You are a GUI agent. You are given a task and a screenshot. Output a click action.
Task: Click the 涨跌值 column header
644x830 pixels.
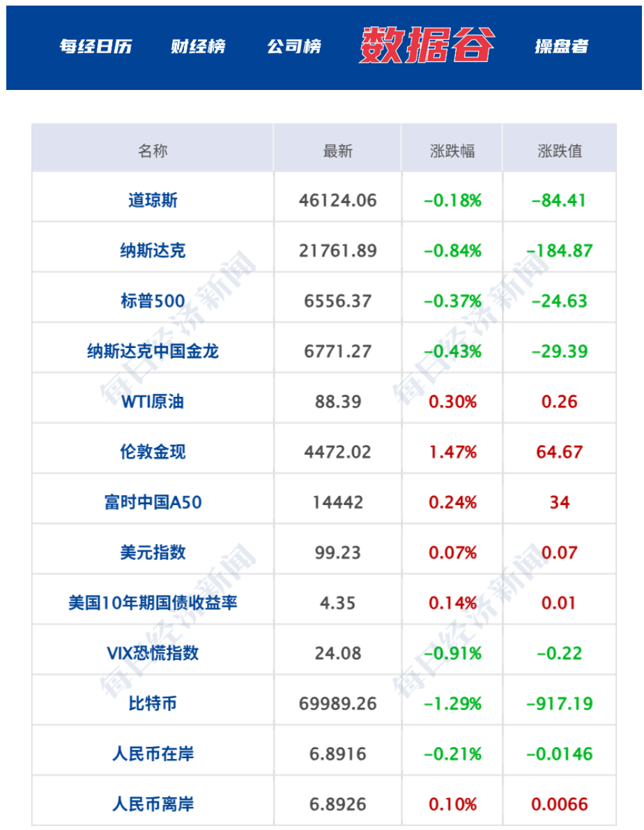coord(560,151)
